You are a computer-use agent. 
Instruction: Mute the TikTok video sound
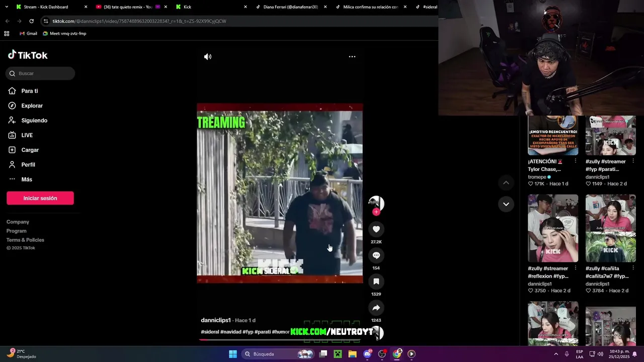(207, 57)
